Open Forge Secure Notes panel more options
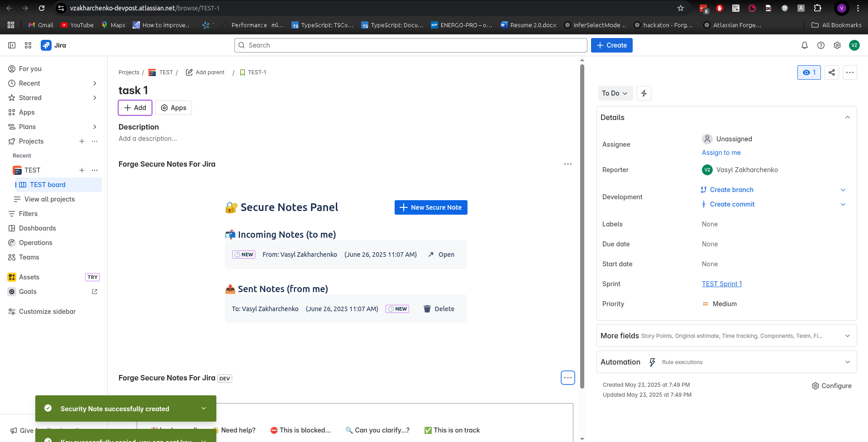The width and height of the screenshot is (868, 442). pos(568,164)
